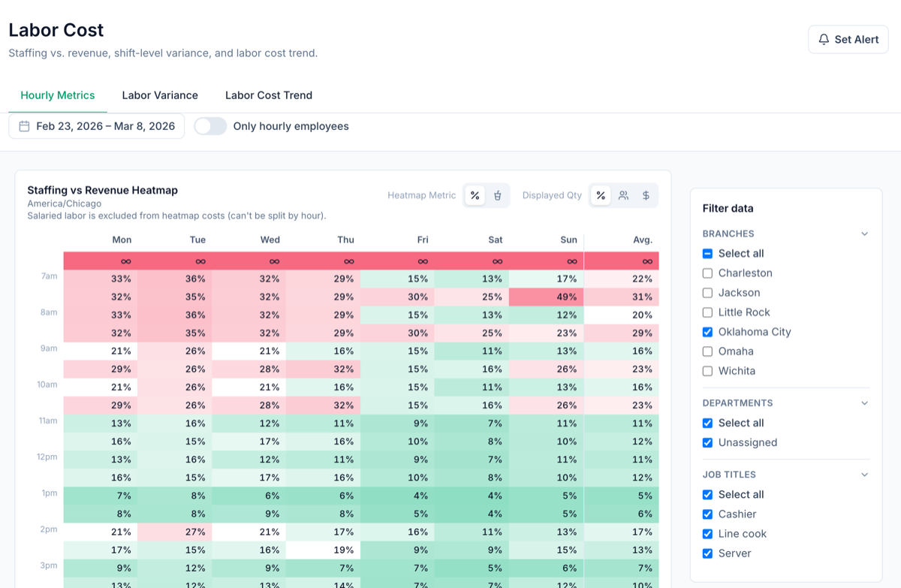Show headcount using the people icon

623,195
